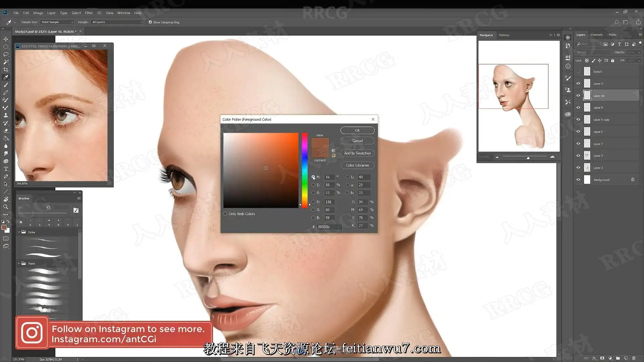The height and width of the screenshot is (362, 644).
Task: Collapse the Draw brush folder
Action: click(x=19, y=232)
